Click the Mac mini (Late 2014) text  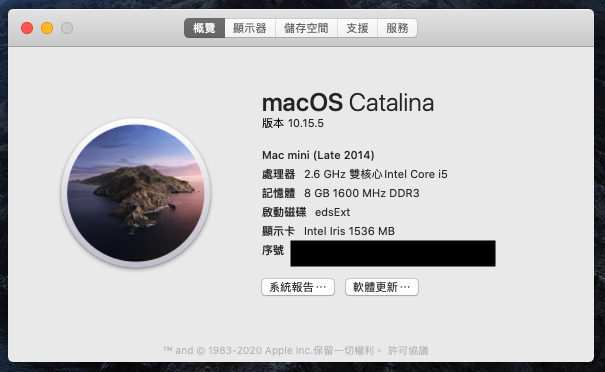point(318,155)
